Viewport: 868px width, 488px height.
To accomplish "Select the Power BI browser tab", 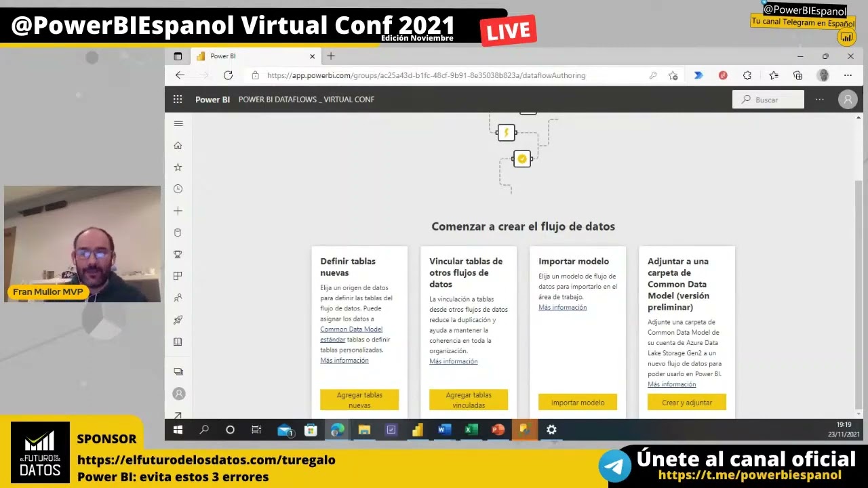I will (x=256, y=56).
